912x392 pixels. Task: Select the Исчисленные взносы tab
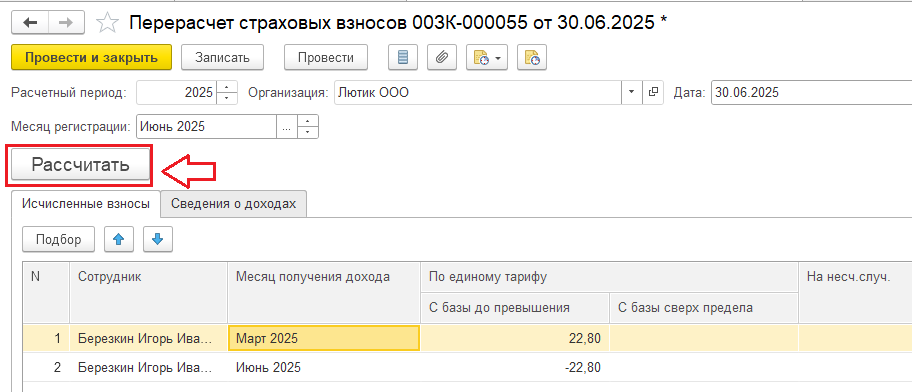pos(86,204)
